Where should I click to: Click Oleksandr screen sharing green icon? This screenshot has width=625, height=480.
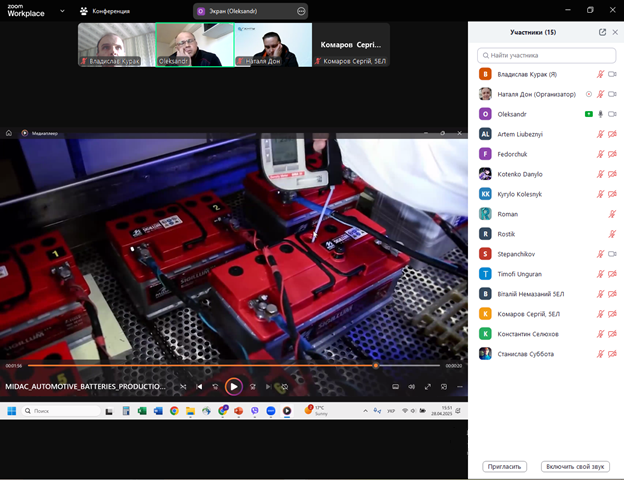589,114
